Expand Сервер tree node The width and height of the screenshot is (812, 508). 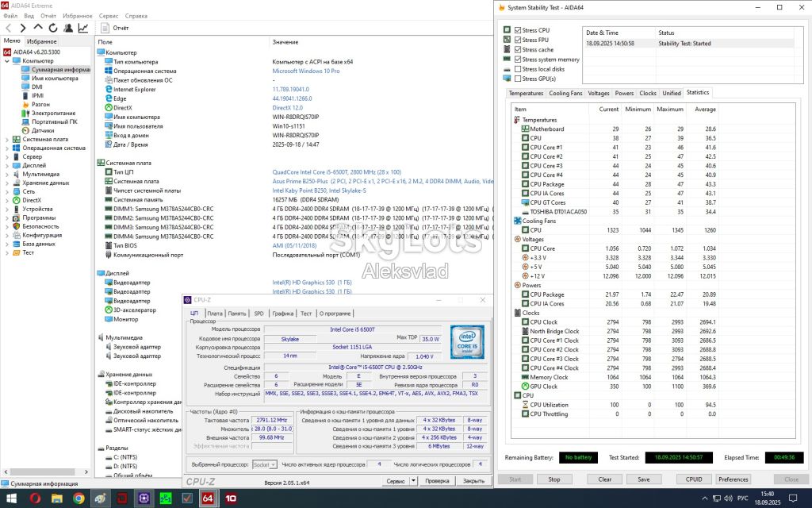point(6,156)
